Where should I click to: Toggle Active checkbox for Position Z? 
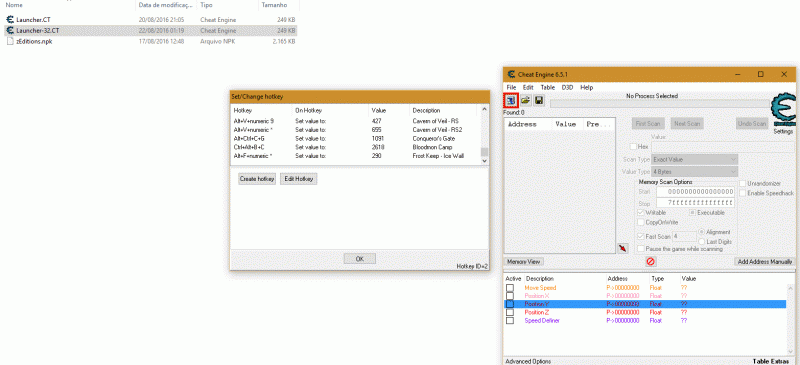click(x=510, y=312)
